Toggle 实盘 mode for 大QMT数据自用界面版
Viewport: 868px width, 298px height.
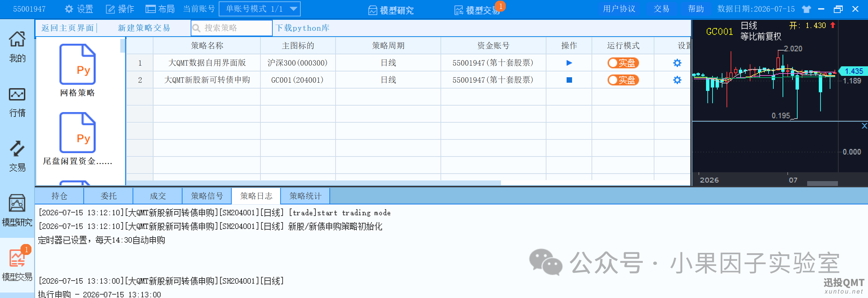click(x=623, y=63)
